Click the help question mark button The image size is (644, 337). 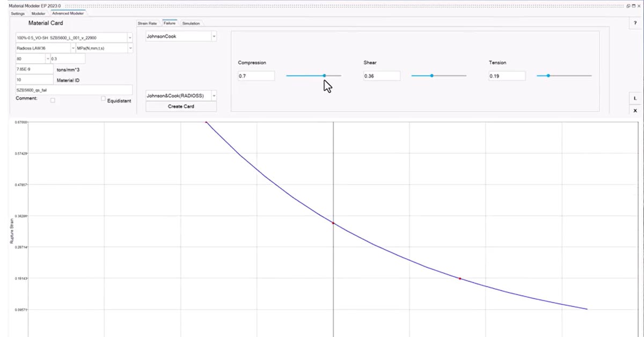tap(635, 24)
